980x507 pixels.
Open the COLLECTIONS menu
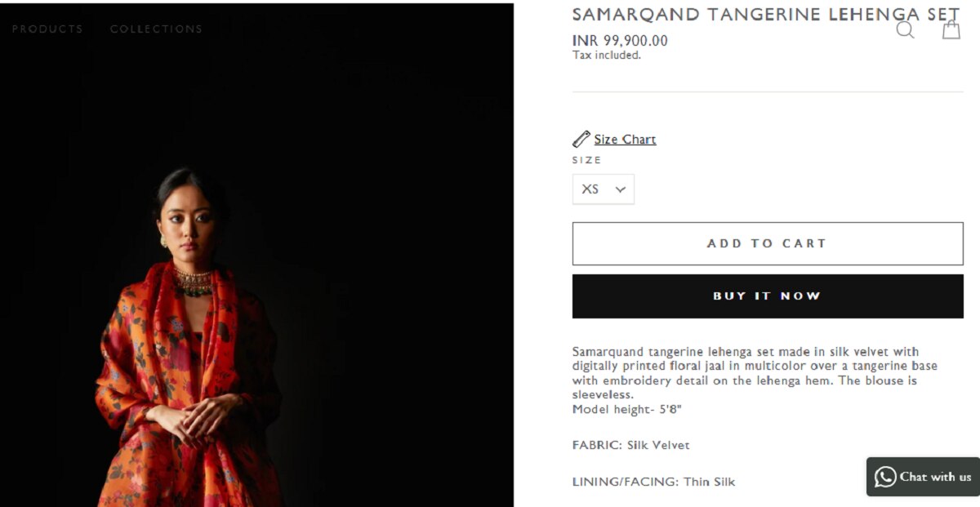pos(156,29)
